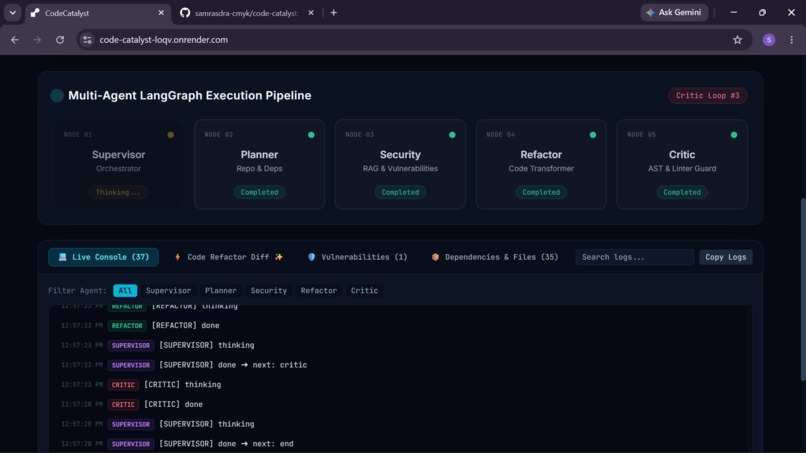Click the REFACTOR tag on the done log row

(x=127, y=325)
